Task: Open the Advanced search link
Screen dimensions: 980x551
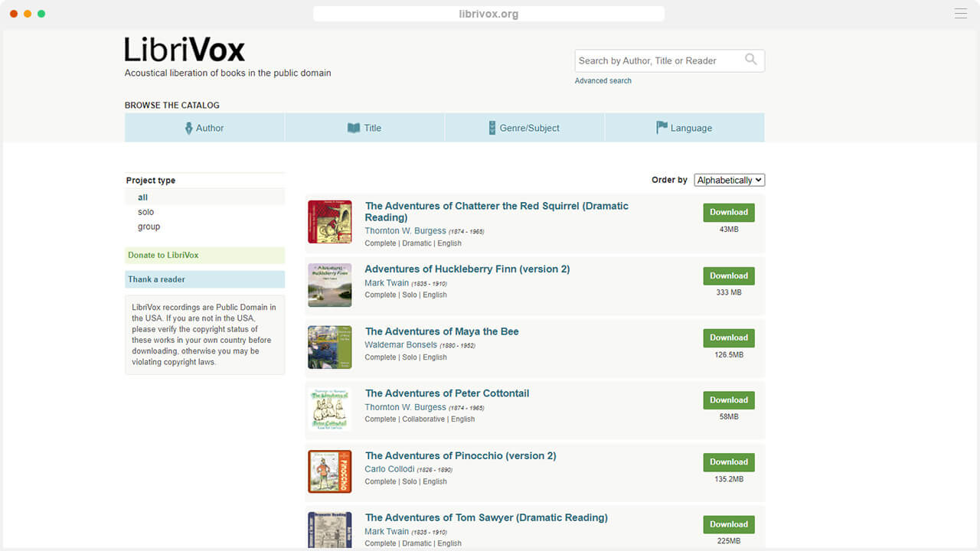Action: click(603, 81)
